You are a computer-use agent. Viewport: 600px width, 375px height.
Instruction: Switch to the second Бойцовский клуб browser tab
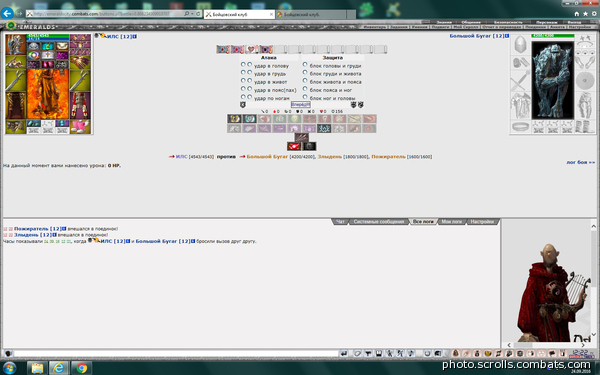click(x=311, y=15)
